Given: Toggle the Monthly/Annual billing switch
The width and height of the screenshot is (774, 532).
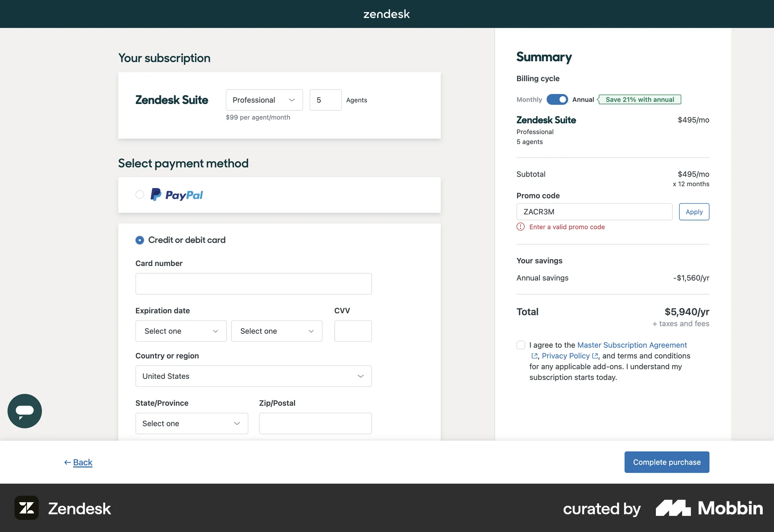Looking at the screenshot, I should click(x=557, y=100).
